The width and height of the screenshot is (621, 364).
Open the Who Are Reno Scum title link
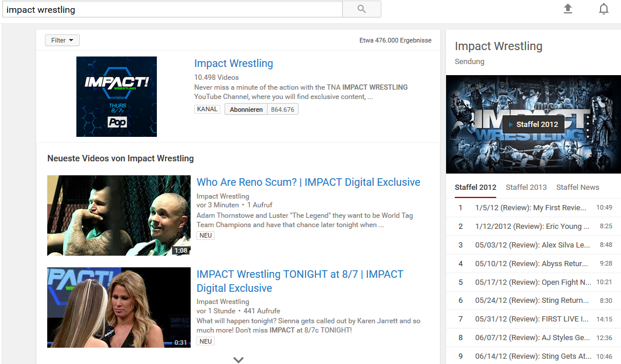pyautogui.click(x=308, y=182)
